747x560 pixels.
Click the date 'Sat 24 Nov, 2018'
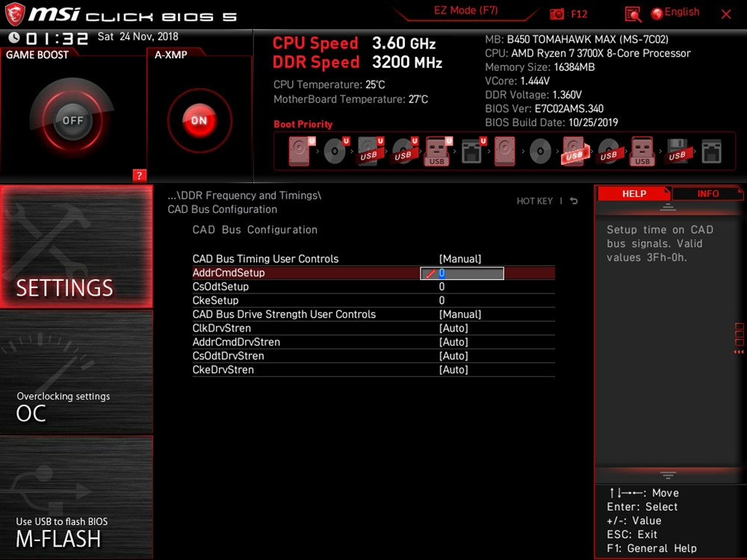[138, 37]
